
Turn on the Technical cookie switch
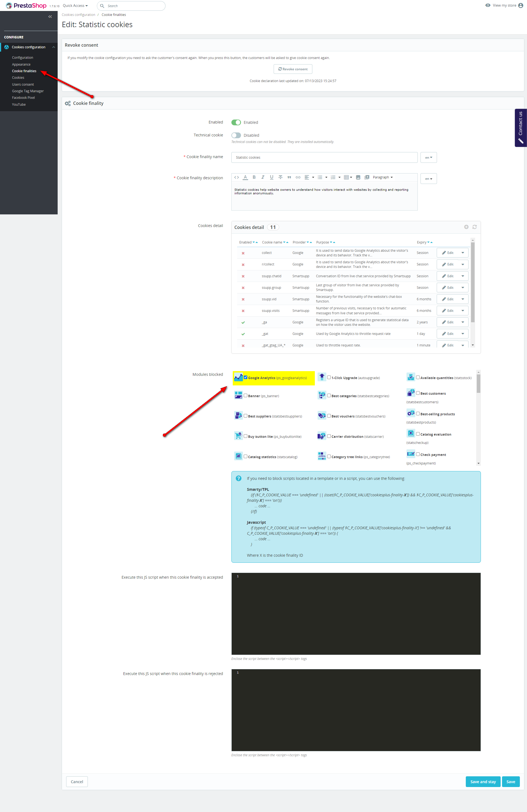click(x=236, y=135)
